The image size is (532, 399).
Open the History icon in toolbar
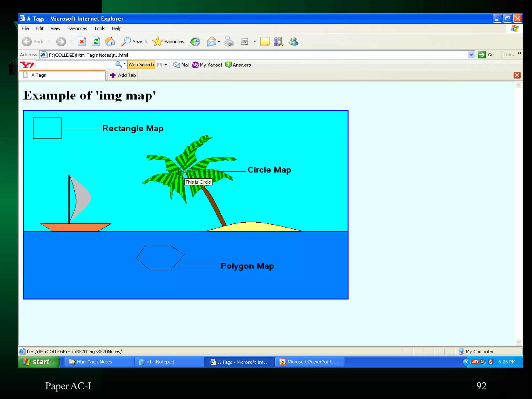pyautogui.click(x=195, y=42)
